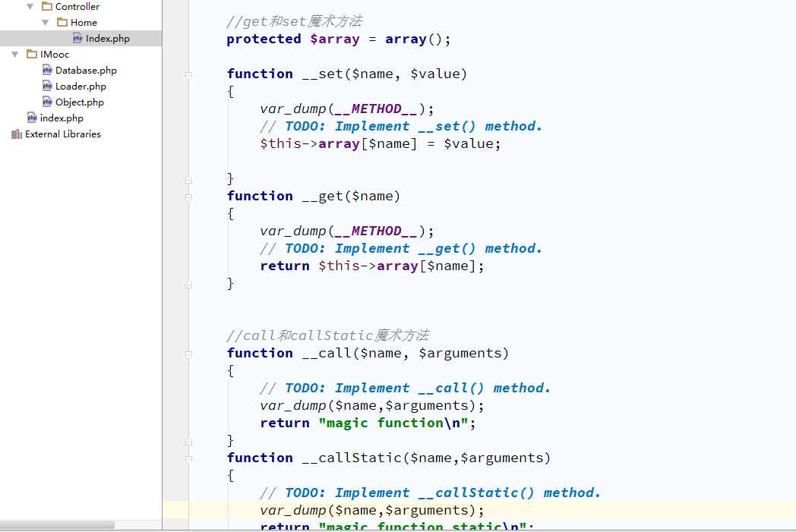Image resolution: width=796 pixels, height=532 pixels.
Task: Click the Object.php file icon
Action: coord(47,102)
